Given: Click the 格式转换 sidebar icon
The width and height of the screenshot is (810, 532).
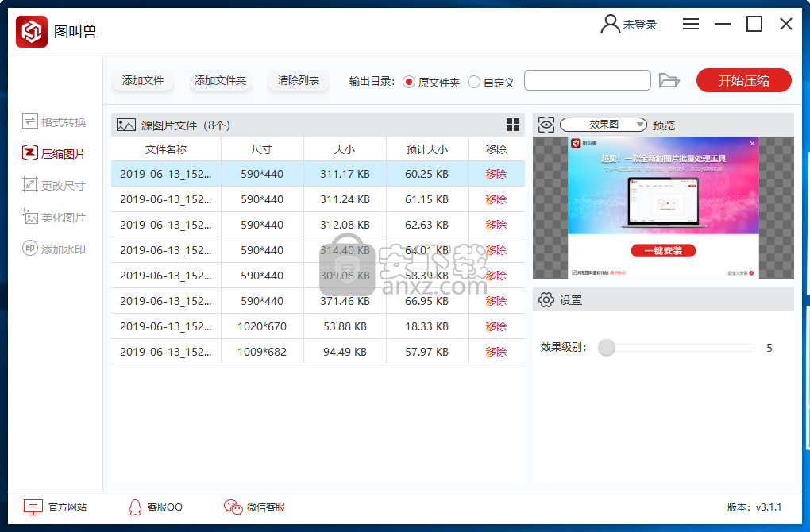Looking at the screenshot, I should (30, 121).
